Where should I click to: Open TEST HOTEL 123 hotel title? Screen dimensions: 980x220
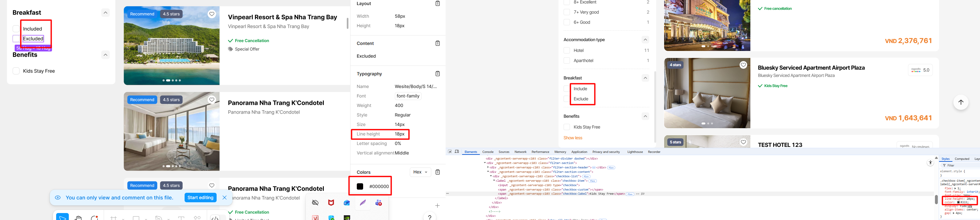pos(780,145)
